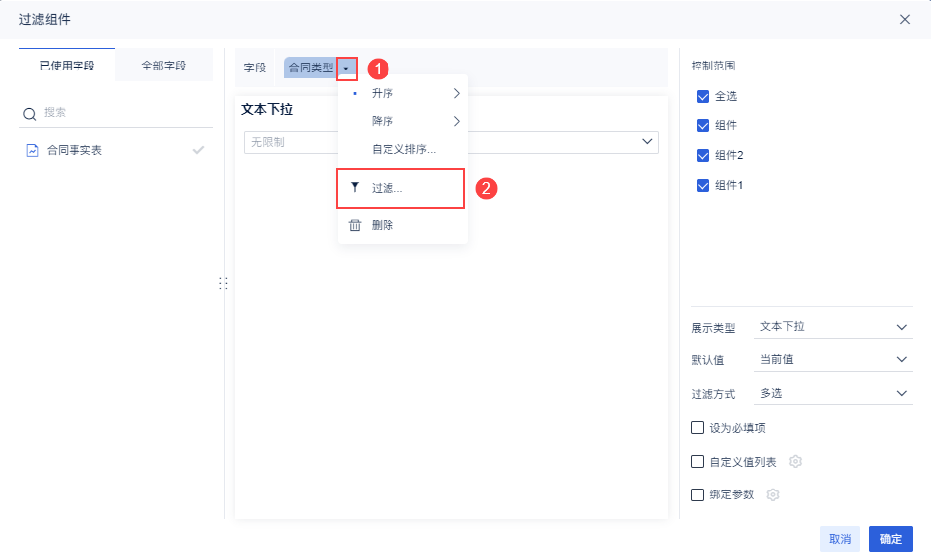Click the delete trash can icon
This screenshot has width=931, height=560.
coord(355,225)
